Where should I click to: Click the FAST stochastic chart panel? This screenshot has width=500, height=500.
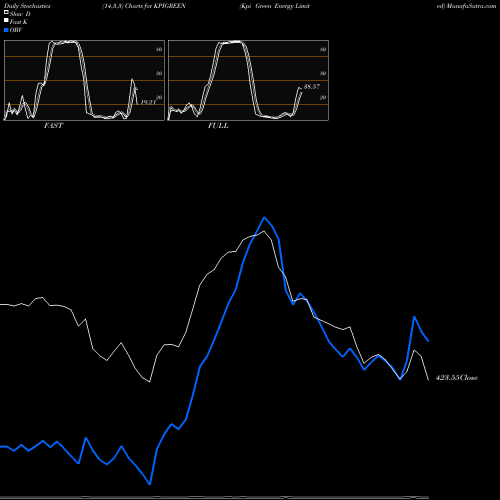pyautogui.click(x=84, y=80)
